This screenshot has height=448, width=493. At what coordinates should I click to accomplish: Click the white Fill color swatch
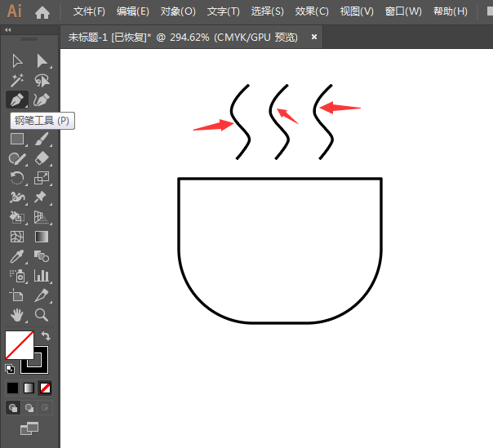[18, 344]
